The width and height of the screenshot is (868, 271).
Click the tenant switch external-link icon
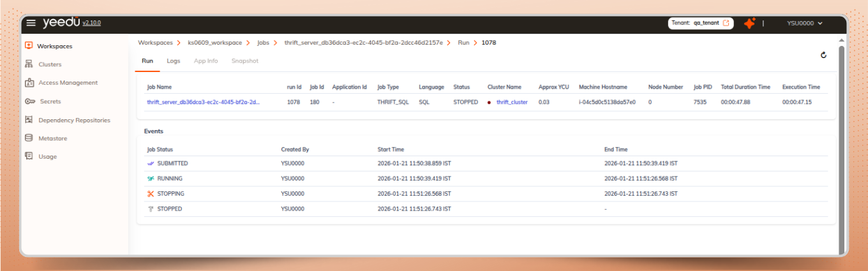click(726, 23)
